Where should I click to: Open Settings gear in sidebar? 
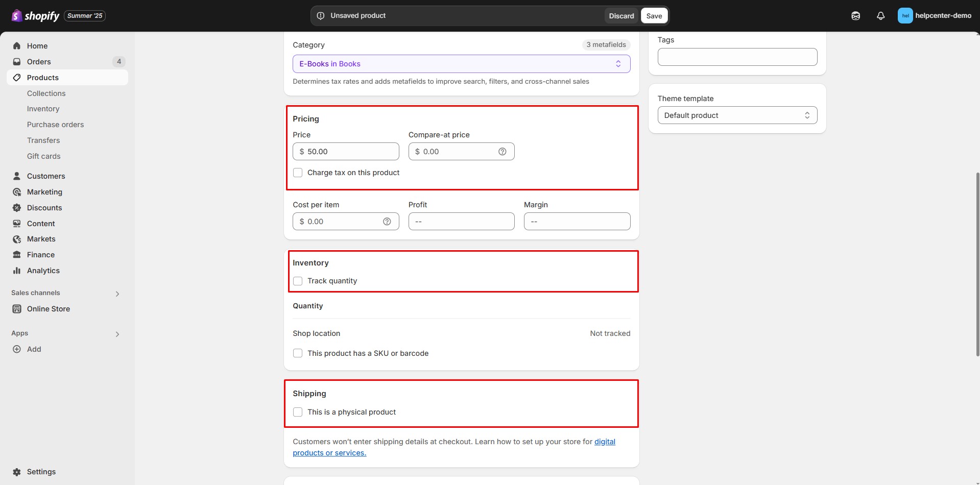click(17, 472)
